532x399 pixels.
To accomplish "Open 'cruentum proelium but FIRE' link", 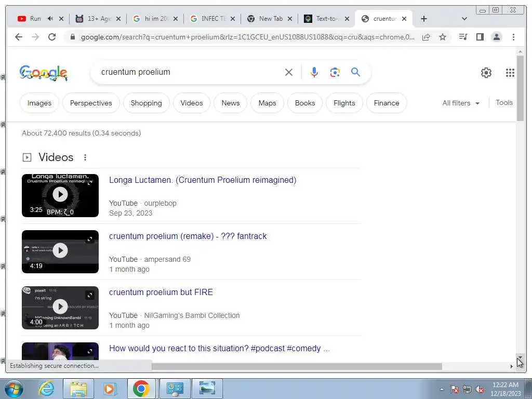I will [161, 292].
